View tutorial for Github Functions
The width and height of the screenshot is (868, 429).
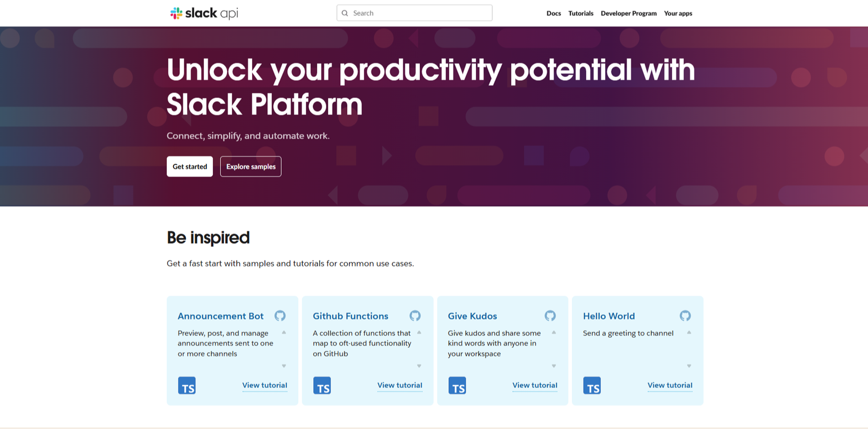(x=400, y=385)
